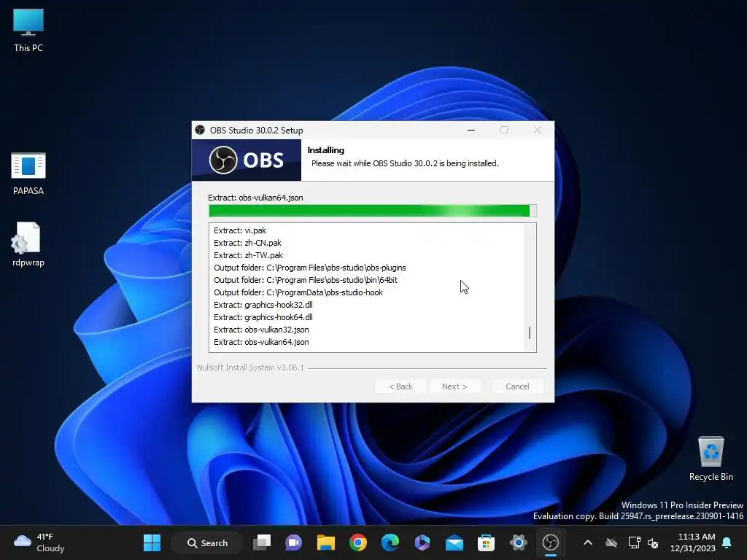Click the install log scrollbar thumb

[530, 332]
